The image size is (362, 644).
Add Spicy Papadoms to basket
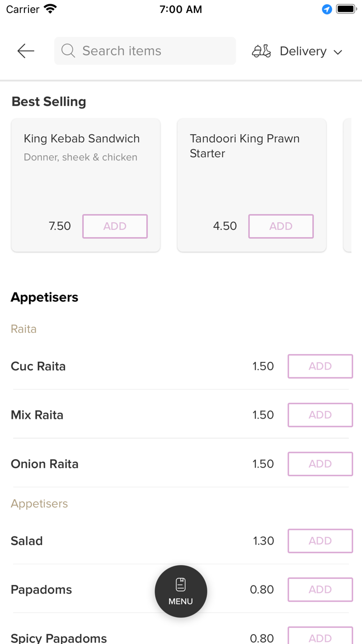coord(320,637)
